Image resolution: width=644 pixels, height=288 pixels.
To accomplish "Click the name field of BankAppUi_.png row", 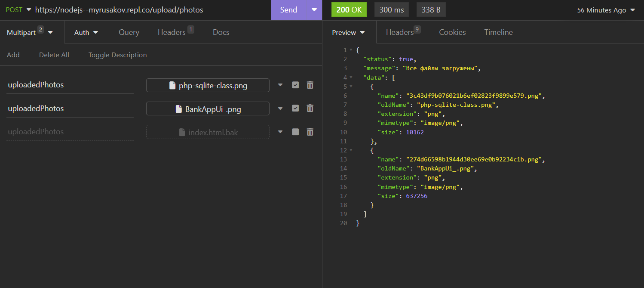I will tap(70, 108).
